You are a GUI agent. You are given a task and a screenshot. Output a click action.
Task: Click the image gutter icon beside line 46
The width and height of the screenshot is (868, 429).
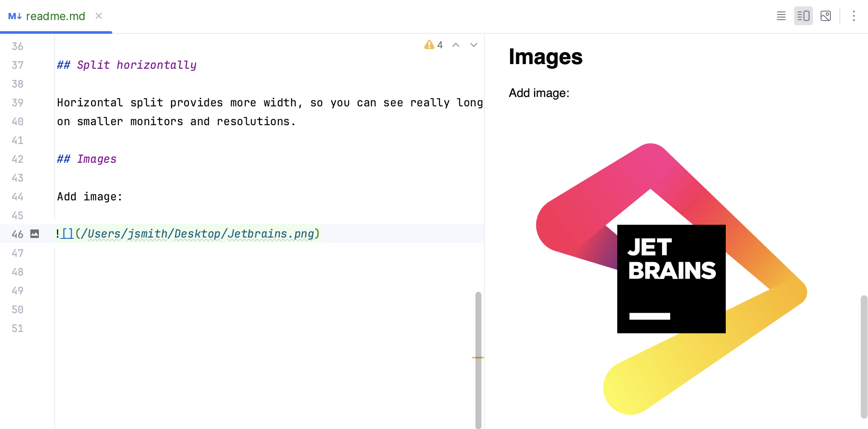tap(35, 234)
